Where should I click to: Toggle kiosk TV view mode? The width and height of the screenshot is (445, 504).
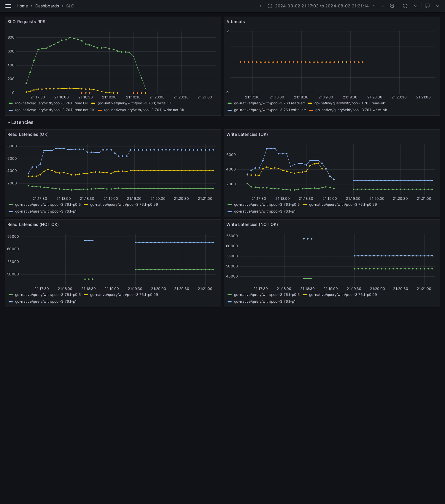pos(427,6)
